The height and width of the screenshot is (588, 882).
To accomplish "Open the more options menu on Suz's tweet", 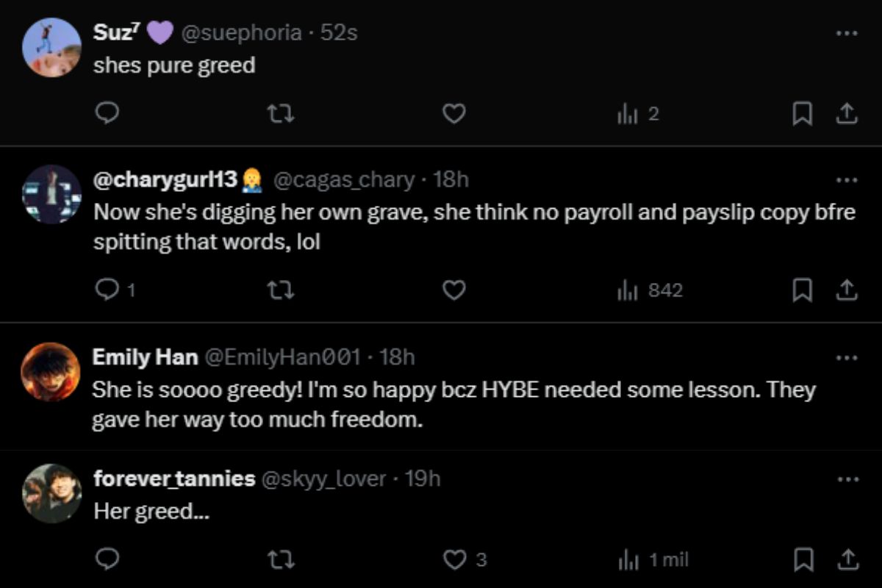I will click(x=847, y=33).
